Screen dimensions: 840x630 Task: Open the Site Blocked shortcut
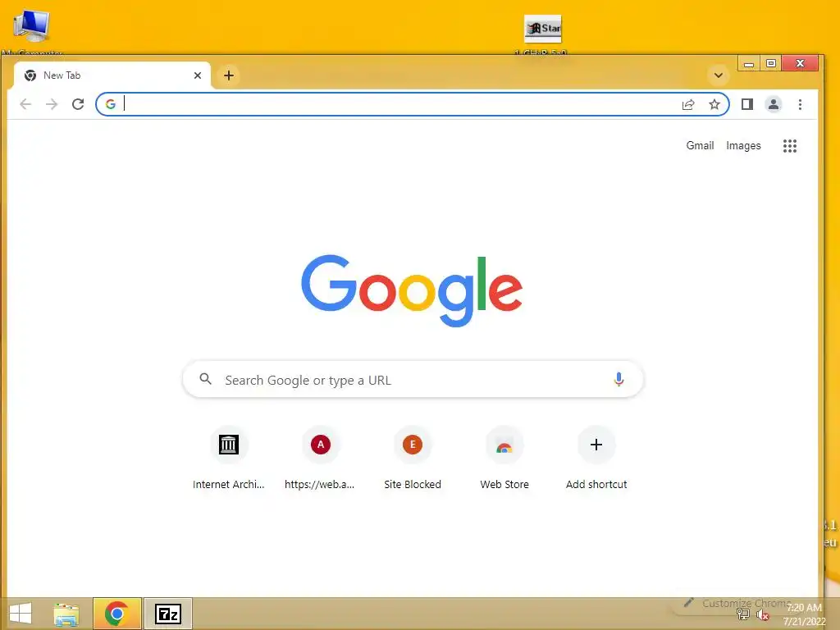[413, 458]
